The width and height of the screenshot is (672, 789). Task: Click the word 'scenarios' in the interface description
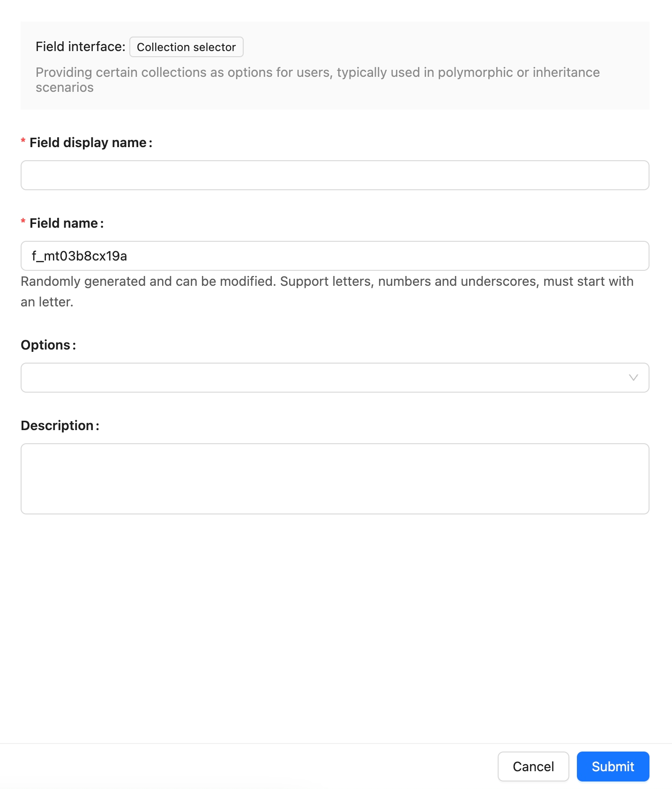[65, 88]
